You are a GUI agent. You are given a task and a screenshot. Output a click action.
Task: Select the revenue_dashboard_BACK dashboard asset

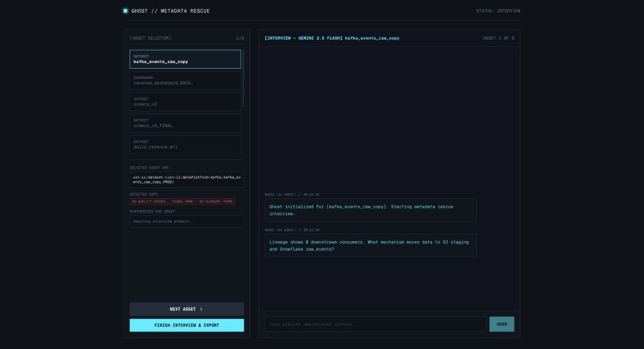pos(185,81)
